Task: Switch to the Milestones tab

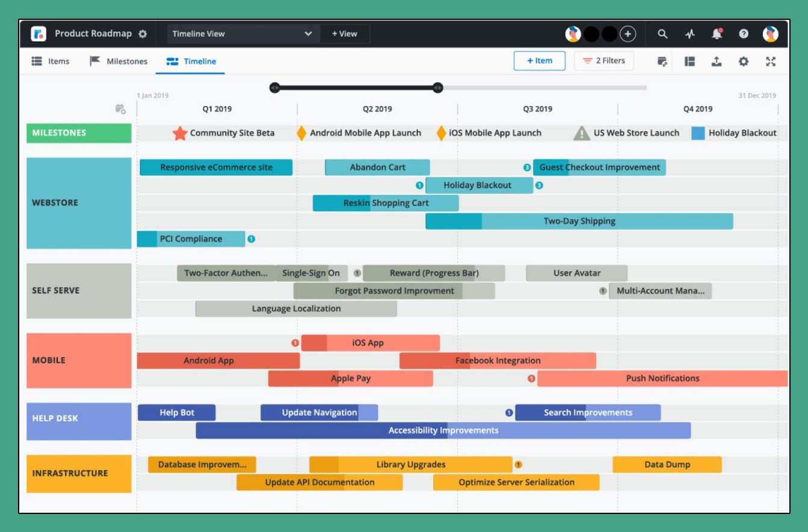Action: [119, 61]
